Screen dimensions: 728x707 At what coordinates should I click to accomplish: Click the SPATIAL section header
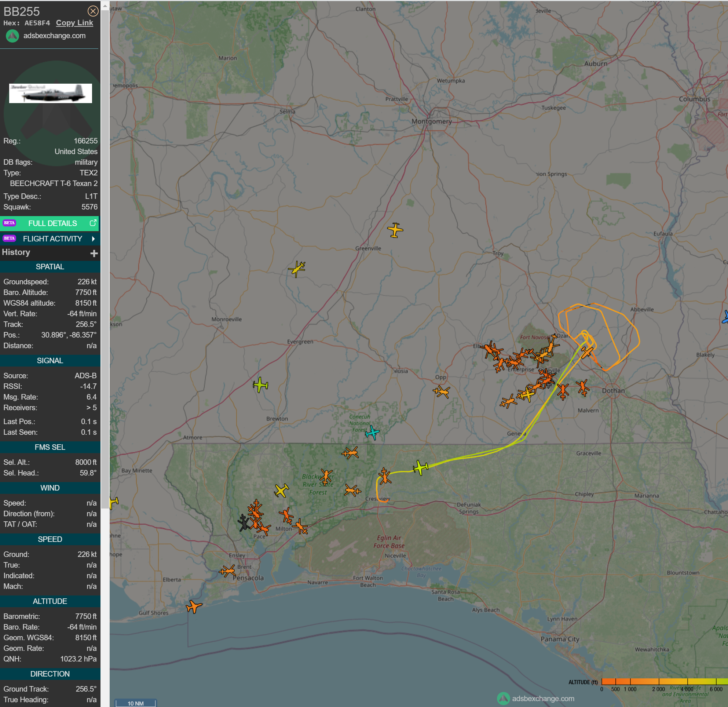click(50, 267)
